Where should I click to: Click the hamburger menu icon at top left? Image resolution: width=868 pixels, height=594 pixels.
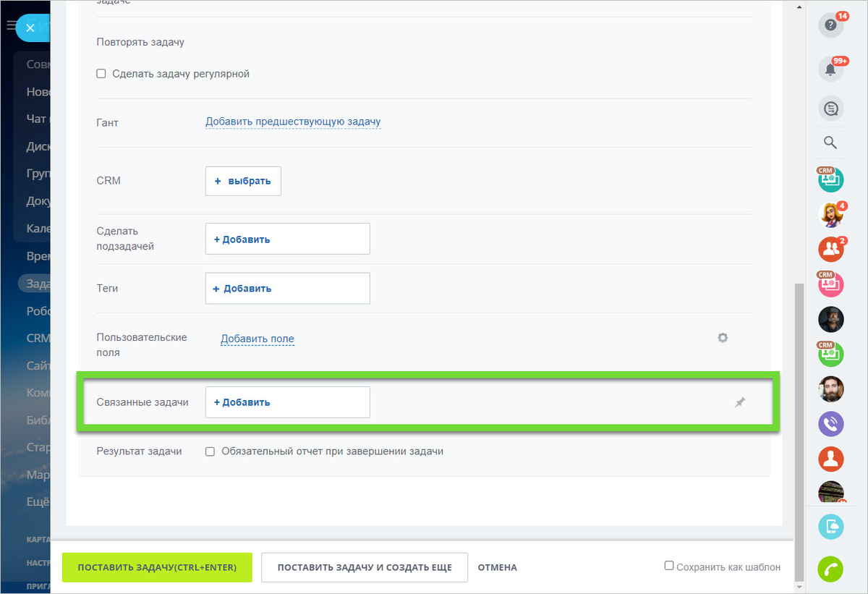(11, 26)
